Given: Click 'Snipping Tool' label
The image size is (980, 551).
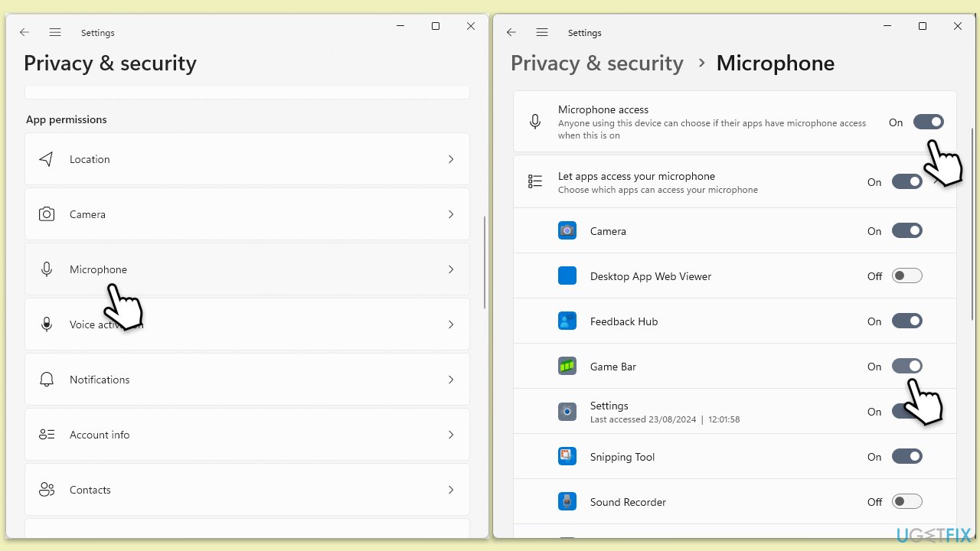Looking at the screenshot, I should coord(622,457).
